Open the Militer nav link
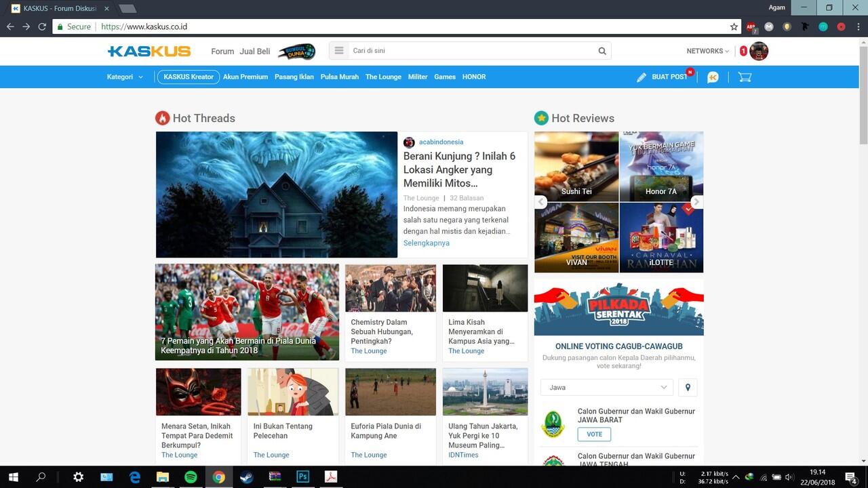 tap(418, 77)
